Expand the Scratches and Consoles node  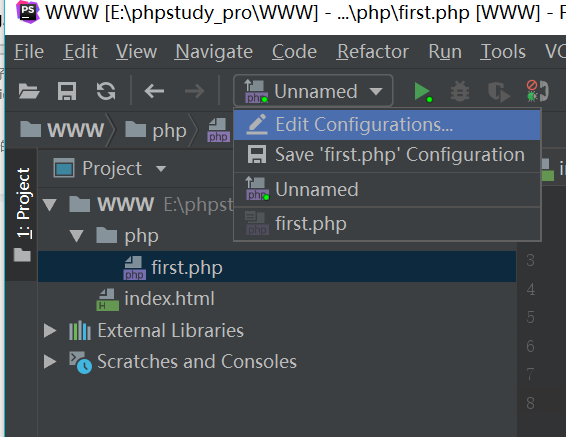click(50, 362)
